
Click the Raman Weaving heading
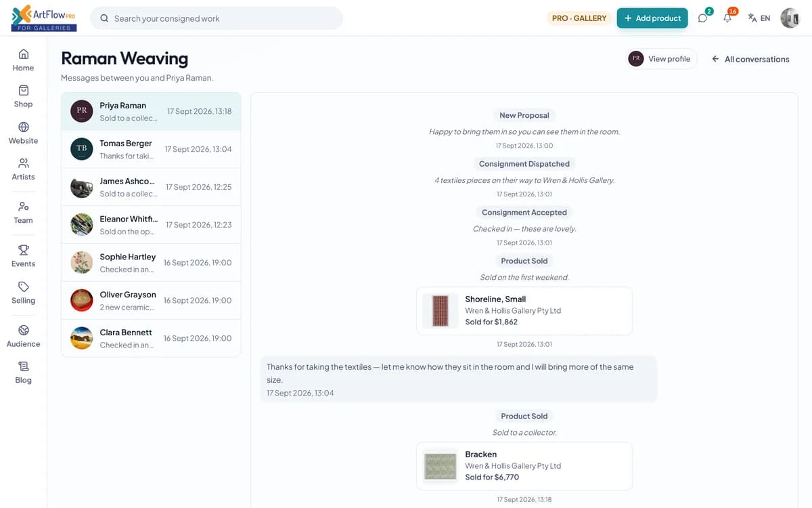tap(125, 58)
